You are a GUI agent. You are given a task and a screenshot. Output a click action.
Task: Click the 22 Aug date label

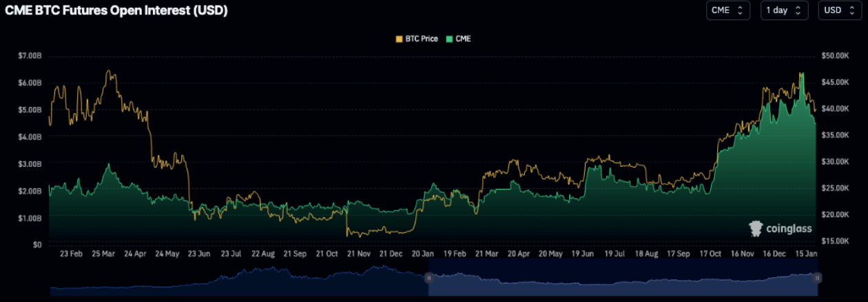[263, 254]
